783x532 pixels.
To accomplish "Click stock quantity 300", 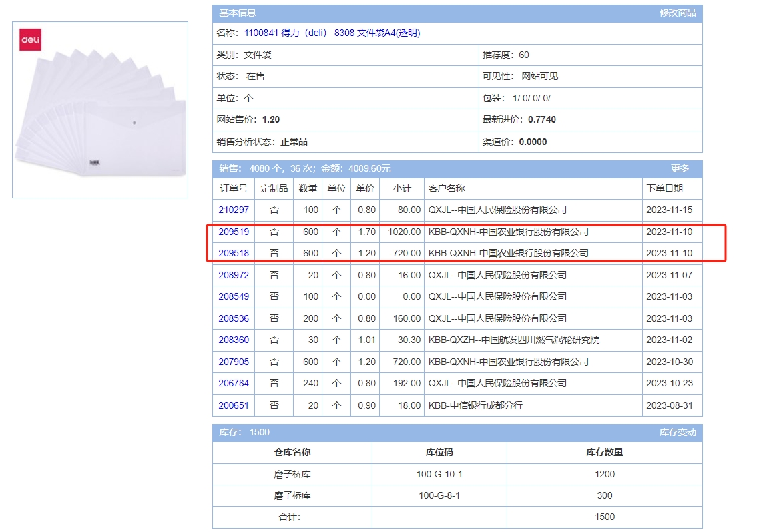I will (x=604, y=495).
